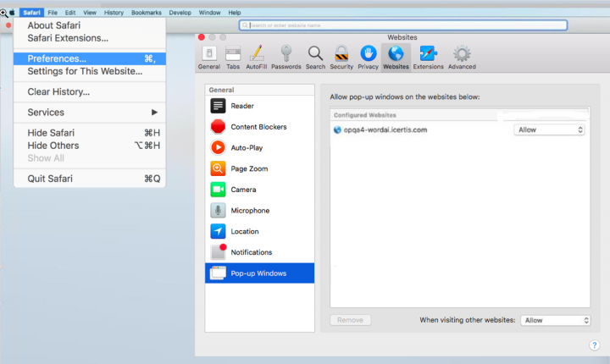The height and width of the screenshot is (364, 610).
Task: Choose Safari Extensions…
Action: [90, 38]
